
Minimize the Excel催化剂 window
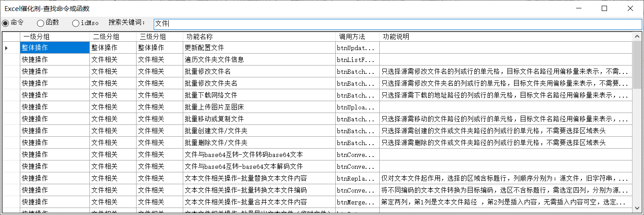click(x=578, y=8)
